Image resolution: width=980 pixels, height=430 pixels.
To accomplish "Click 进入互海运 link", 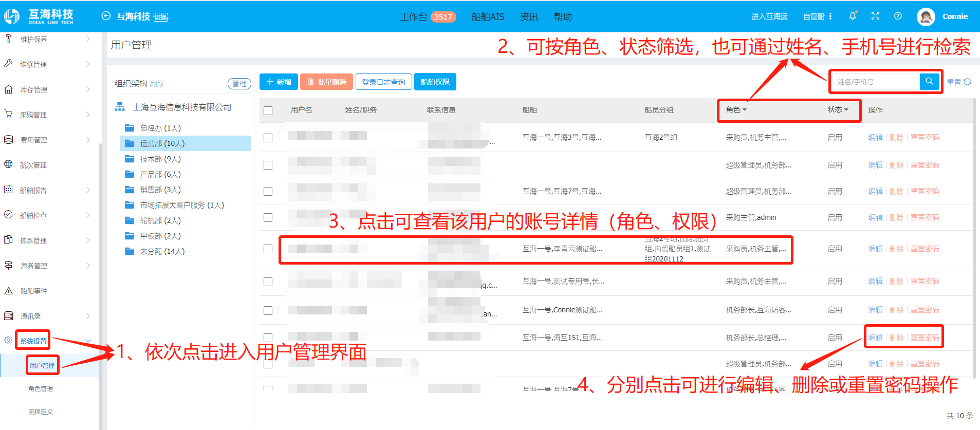I will (x=769, y=16).
